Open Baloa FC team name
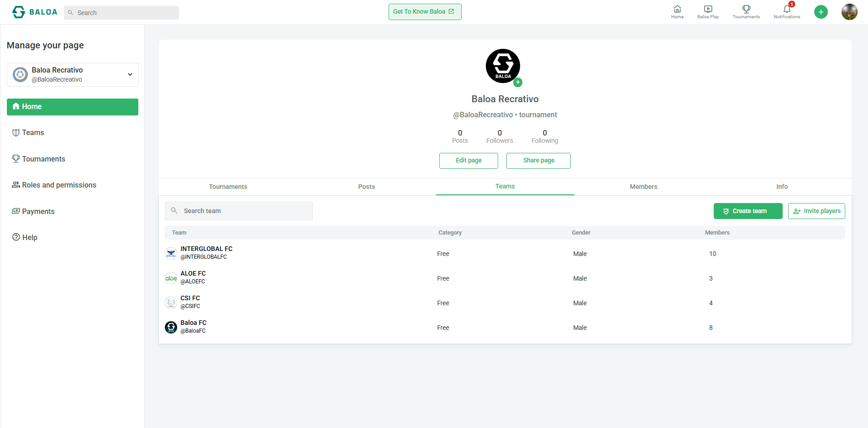The height and width of the screenshot is (428, 868). coord(193,323)
